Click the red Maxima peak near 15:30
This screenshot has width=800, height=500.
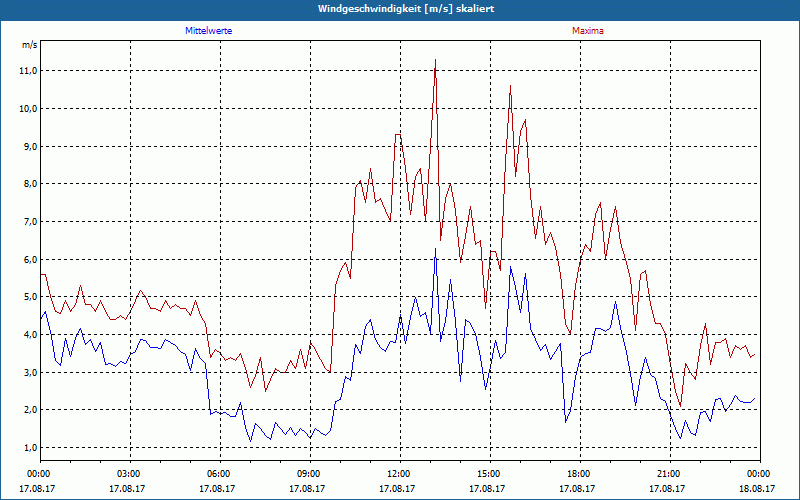pyautogui.click(x=510, y=86)
